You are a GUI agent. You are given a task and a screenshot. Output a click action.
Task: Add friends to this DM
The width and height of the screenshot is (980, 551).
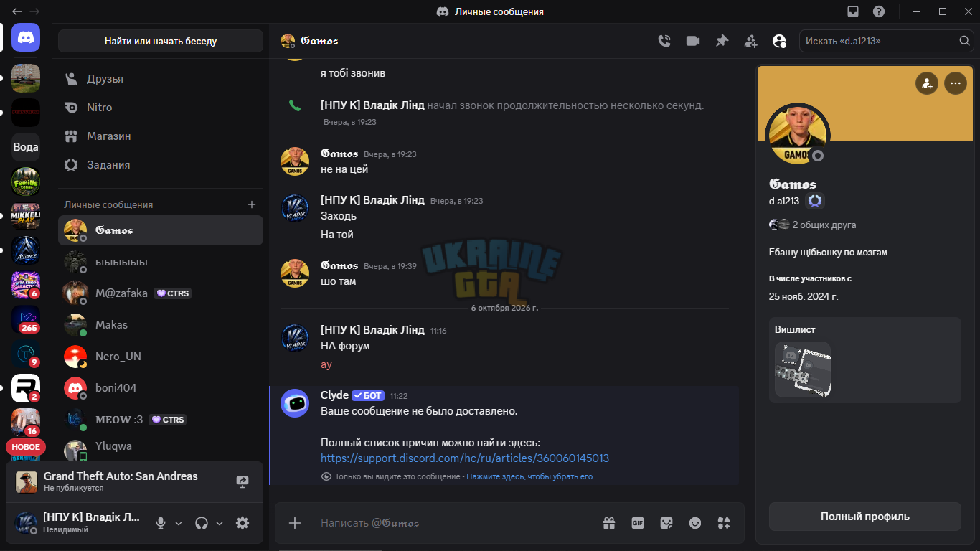pos(750,41)
